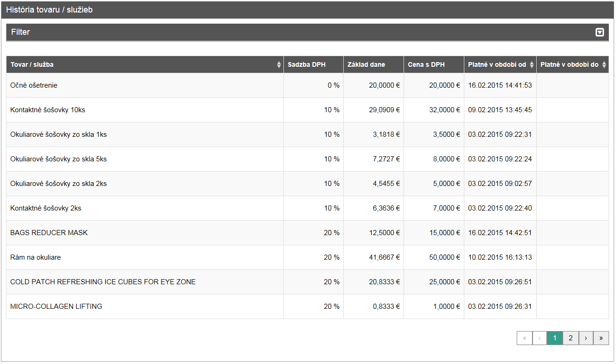The height and width of the screenshot is (364, 616).
Task: Jump to first page arrow
Action: tap(525, 338)
